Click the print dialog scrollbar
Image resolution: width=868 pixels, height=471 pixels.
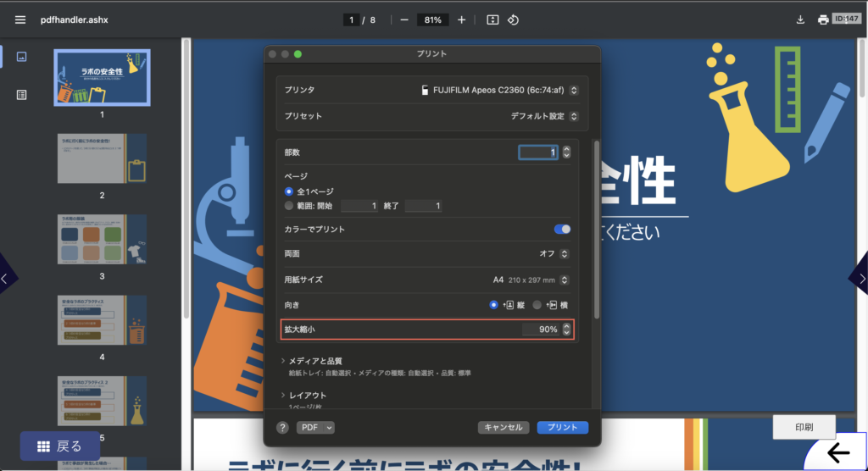click(x=596, y=230)
